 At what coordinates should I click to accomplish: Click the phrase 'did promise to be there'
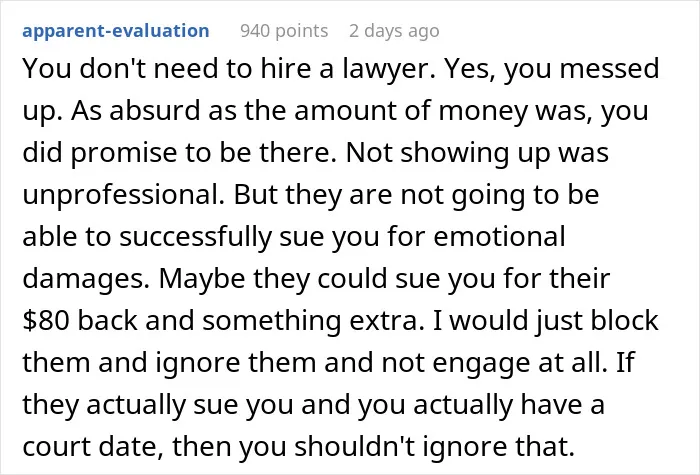tap(179, 153)
